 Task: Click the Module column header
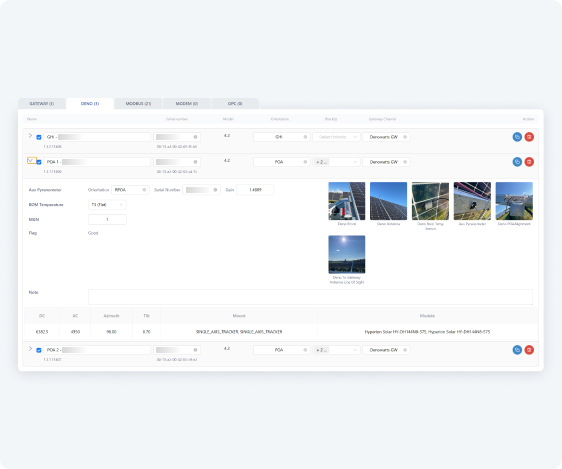coord(427,316)
